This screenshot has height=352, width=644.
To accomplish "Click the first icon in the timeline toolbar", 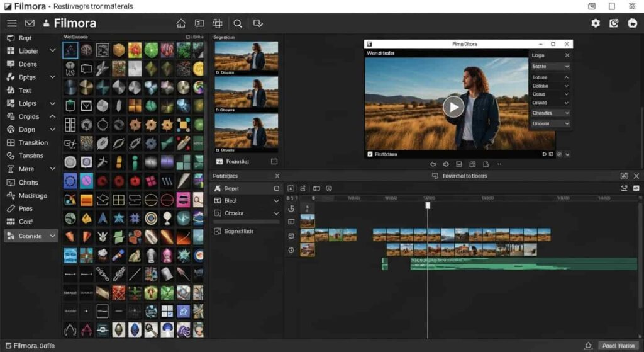I will [x=291, y=188].
